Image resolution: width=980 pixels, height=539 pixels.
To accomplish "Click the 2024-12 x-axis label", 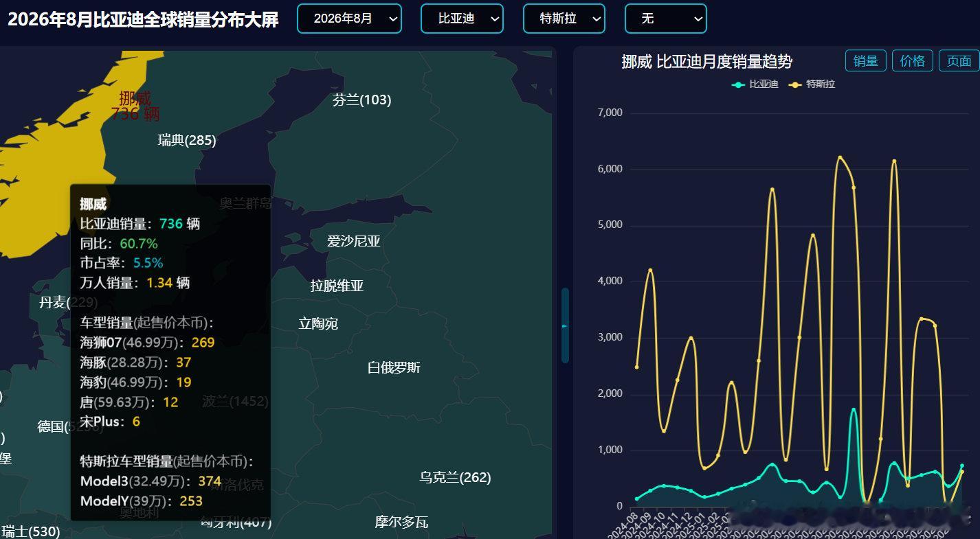I will coord(679,525).
